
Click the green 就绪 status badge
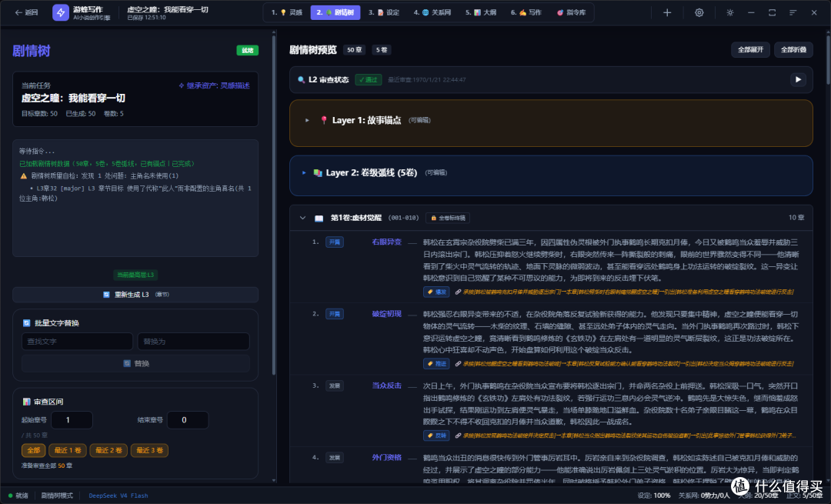click(248, 50)
